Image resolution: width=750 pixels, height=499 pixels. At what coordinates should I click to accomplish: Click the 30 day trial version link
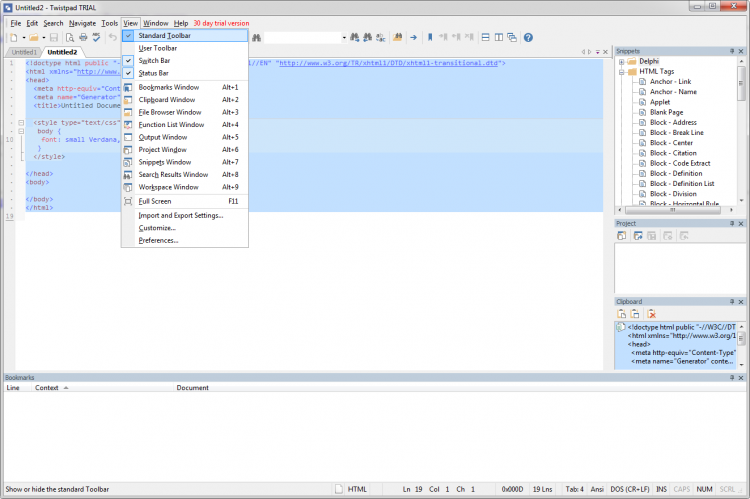tap(221, 23)
